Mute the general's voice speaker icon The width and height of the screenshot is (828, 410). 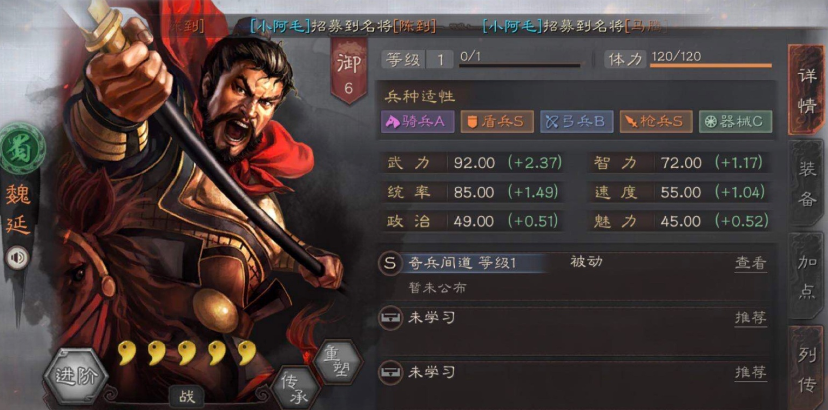[17, 257]
